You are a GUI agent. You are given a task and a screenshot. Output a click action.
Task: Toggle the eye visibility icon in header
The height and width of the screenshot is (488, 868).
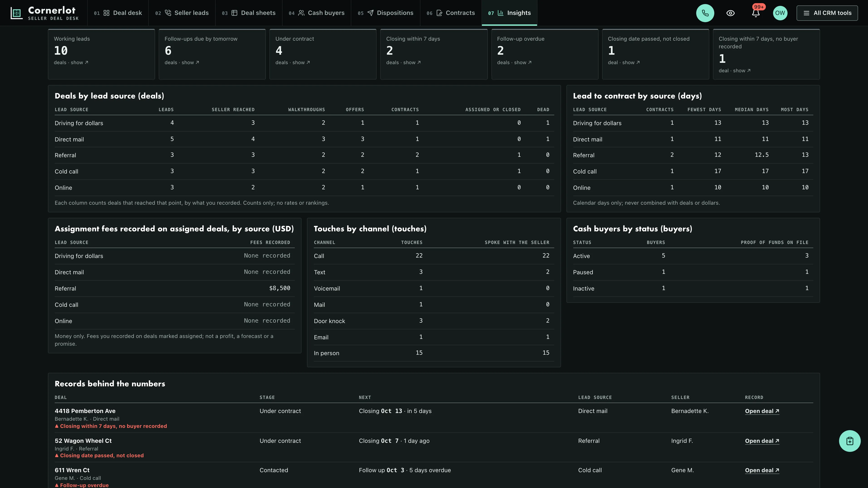pos(730,13)
